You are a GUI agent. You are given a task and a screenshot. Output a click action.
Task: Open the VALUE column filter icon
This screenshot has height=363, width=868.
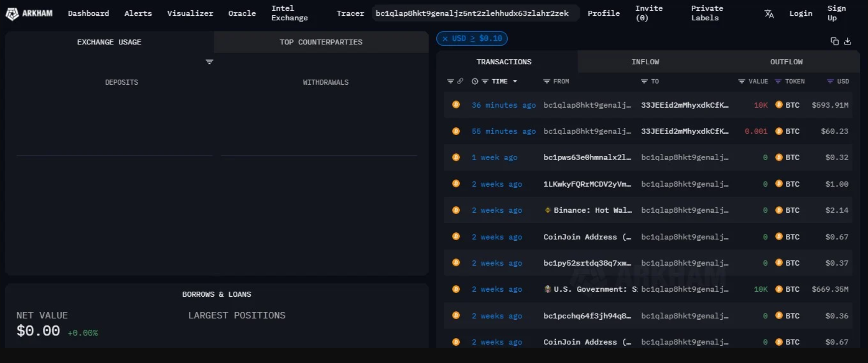pos(742,81)
